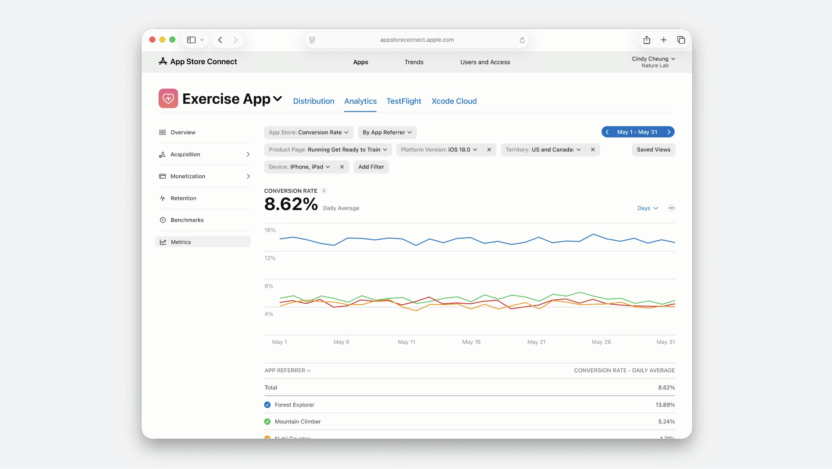Show tab overview icon
Screen dimensions: 832x469
point(681,40)
